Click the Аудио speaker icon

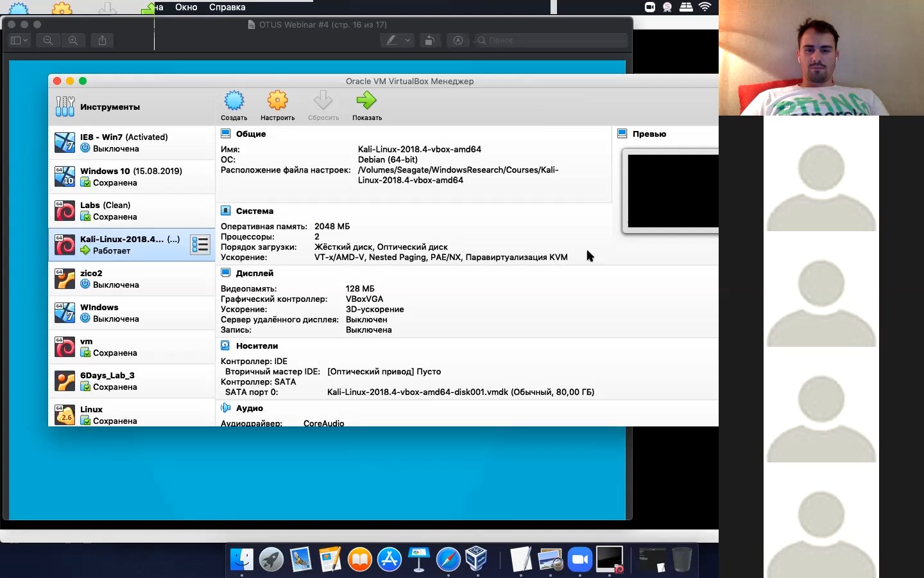[x=225, y=408]
